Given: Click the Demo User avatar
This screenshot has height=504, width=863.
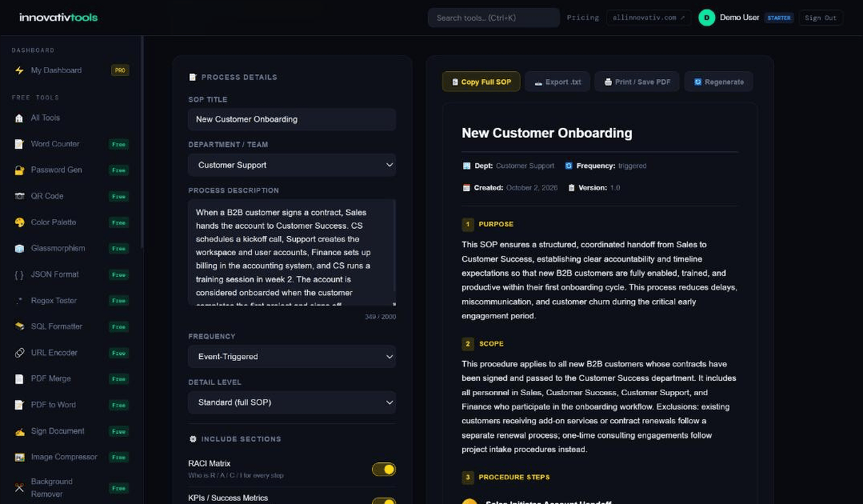Looking at the screenshot, I should coord(707,18).
